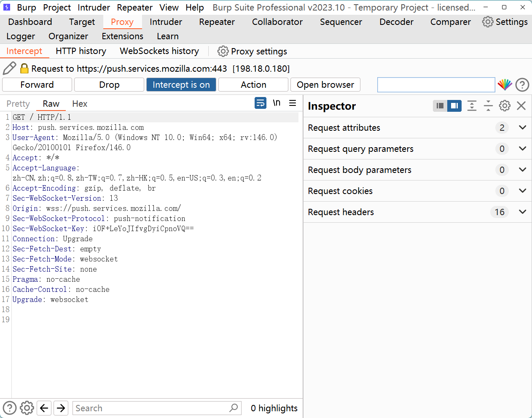
Task: Open the bottom-left help icon in the editor
Action: pos(10,408)
